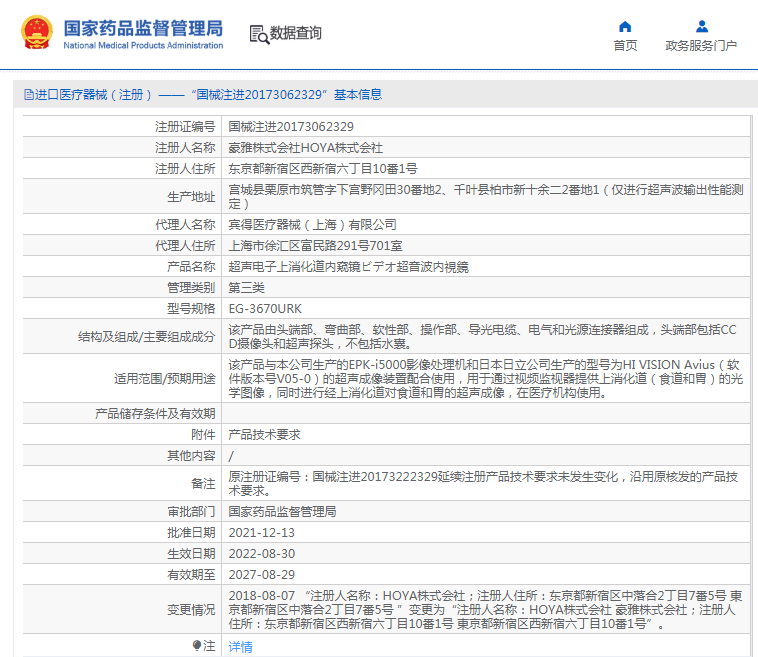Viewport: 758px width, 657px height.
Task: Select the 批准日期 label
Action: click(191, 533)
